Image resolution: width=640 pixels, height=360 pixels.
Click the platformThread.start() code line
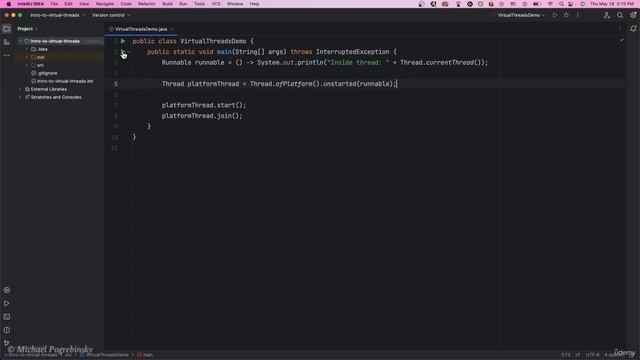(x=204, y=105)
